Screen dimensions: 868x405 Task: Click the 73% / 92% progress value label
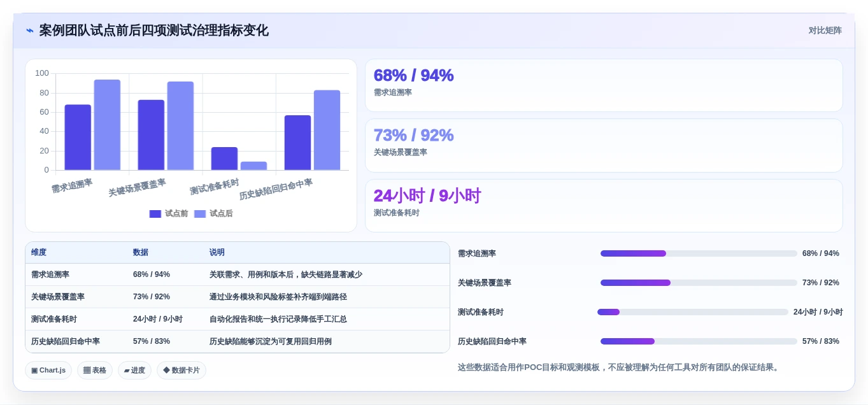[821, 283]
